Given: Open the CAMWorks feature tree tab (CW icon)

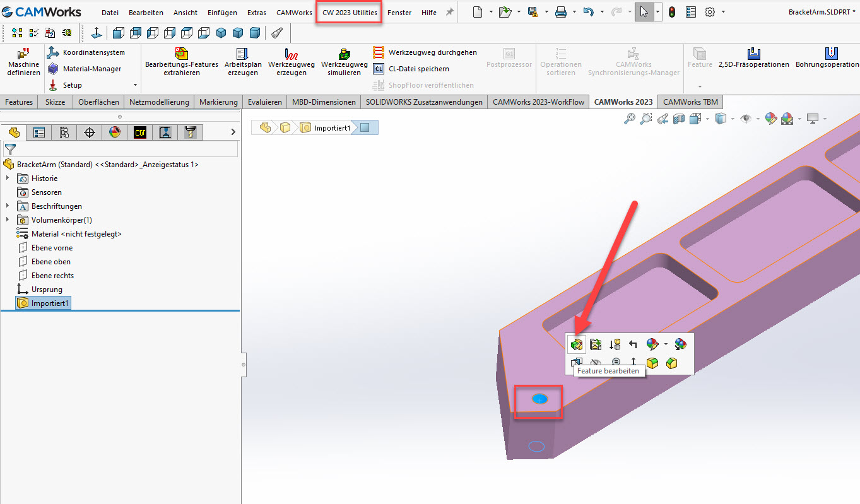Looking at the screenshot, I should [139, 132].
